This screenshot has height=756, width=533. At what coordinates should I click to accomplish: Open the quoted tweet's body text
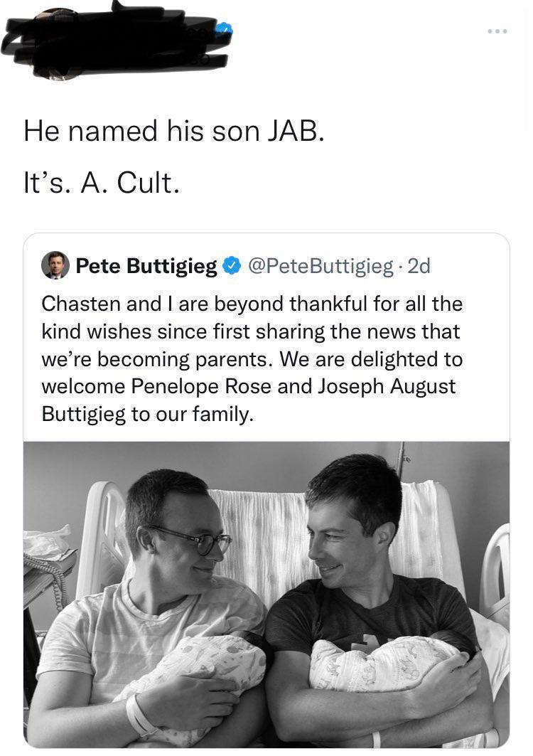(252, 358)
